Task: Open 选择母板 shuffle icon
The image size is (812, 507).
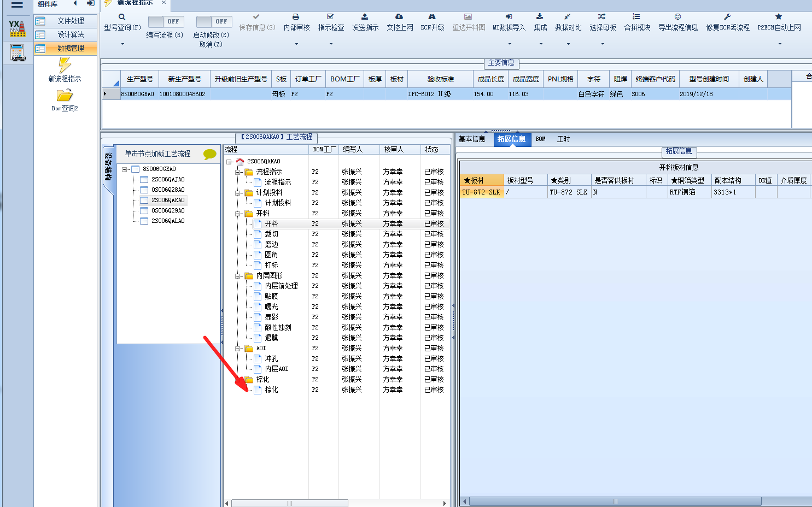Action: (601, 17)
